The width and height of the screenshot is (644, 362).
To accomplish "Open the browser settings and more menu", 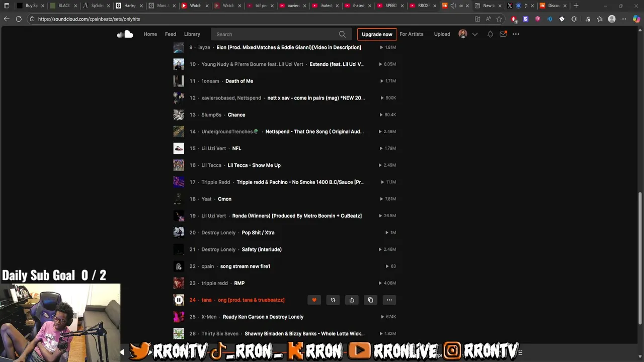I will (x=624, y=19).
